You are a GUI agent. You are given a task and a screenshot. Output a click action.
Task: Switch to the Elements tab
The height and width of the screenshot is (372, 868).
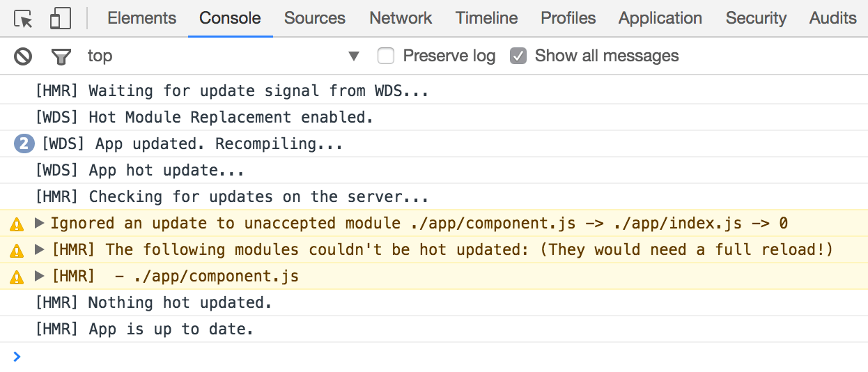point(141,19)
